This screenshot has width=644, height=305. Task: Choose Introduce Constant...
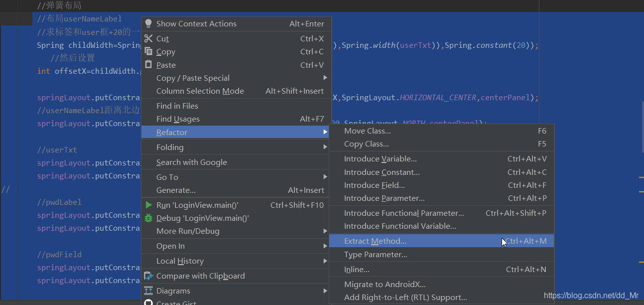pos(442,172)
